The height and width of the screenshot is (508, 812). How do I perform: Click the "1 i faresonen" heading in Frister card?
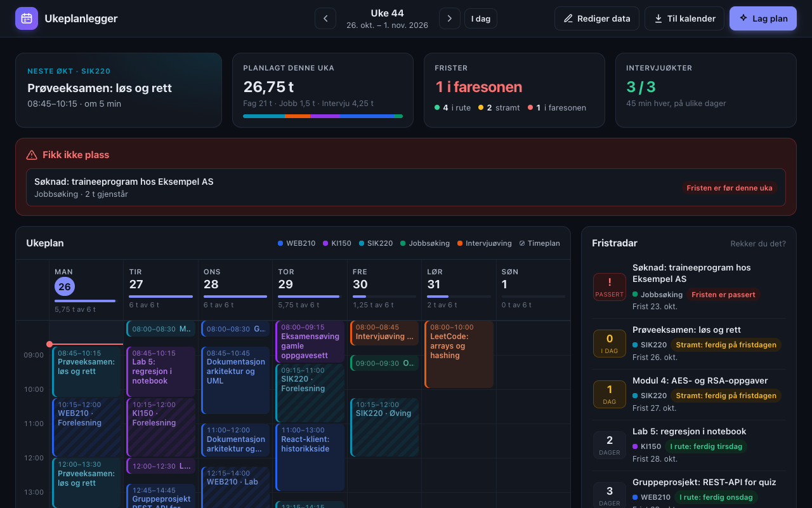pos(479,87)
